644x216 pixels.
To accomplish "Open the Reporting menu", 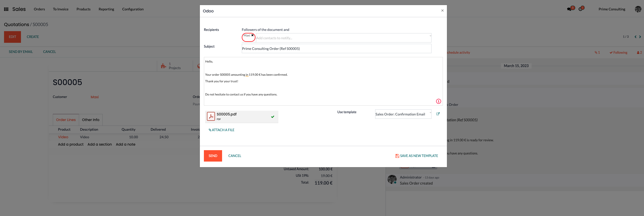I will click(x=106, y=9).
